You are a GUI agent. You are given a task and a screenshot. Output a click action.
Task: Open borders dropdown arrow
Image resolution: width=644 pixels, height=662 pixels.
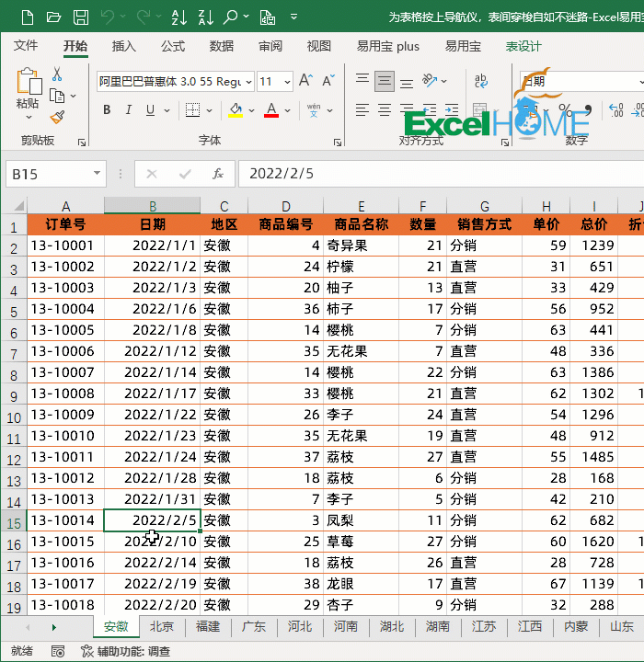pos(209,110)
